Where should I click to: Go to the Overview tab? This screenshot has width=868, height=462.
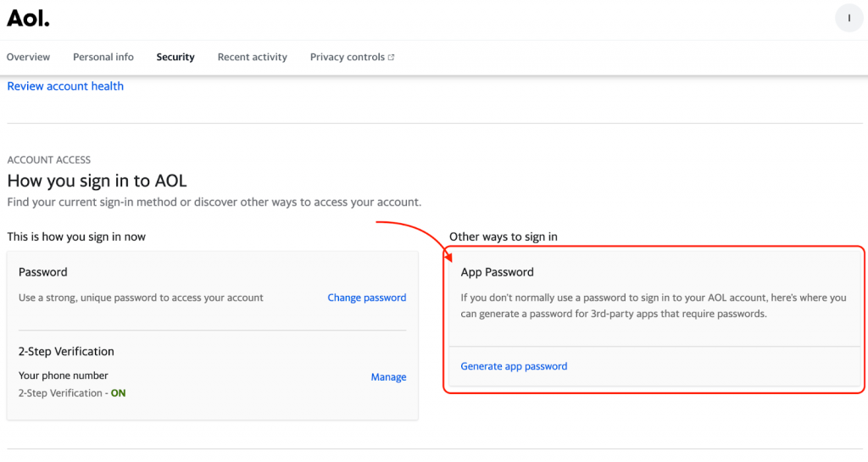[x=28, y=57]
